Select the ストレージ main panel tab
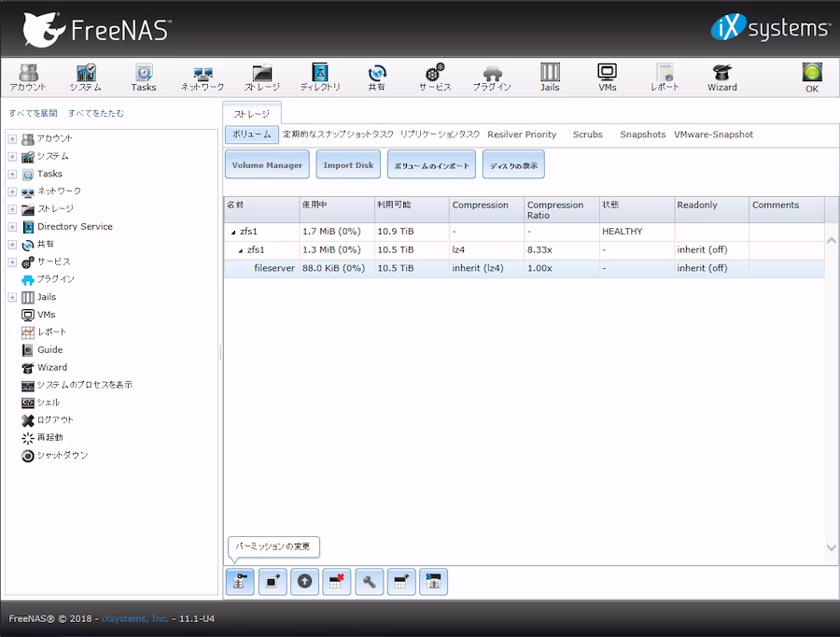840x637 pixels. (x=252, y=113)
